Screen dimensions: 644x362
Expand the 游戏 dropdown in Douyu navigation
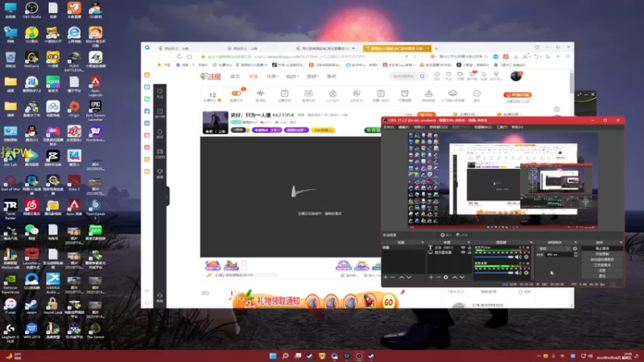pyautogui.click(x=312, y=76)
